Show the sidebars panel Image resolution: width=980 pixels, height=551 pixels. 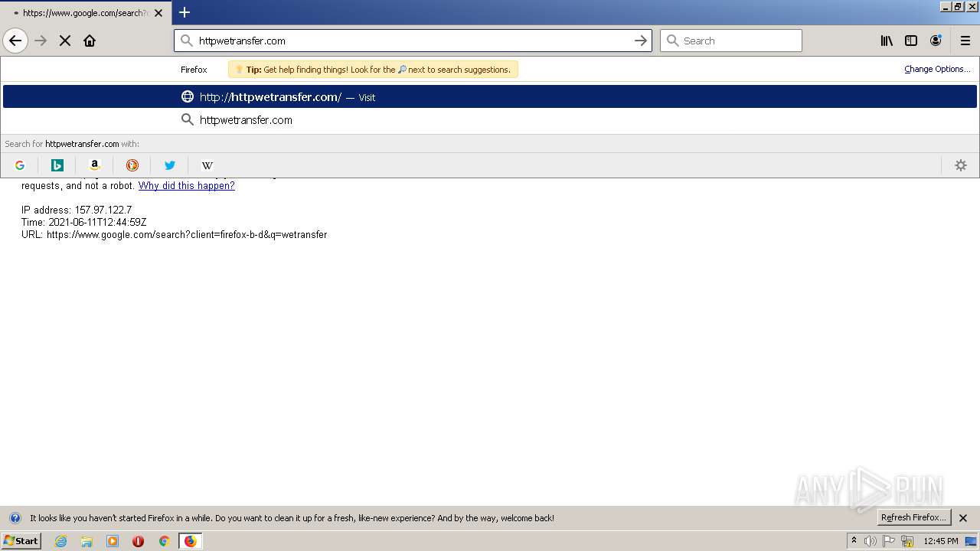click(x=911, y=41)
